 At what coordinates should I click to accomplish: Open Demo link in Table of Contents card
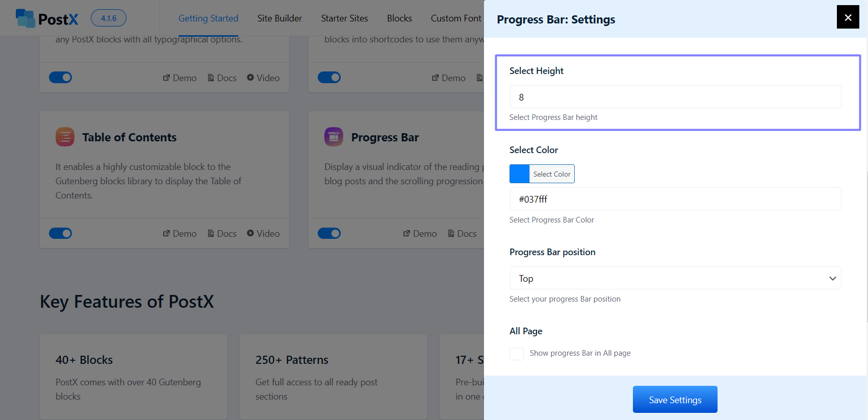pyautogui.click(x=180, y=233)
